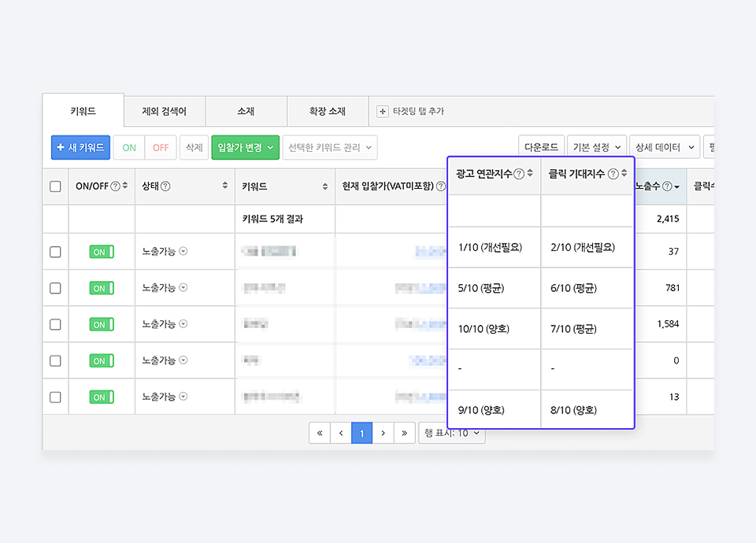The image size is (756, 543).
Task: Open the 행 표시 rows-per-page dropdown
Action: (453, 433)
